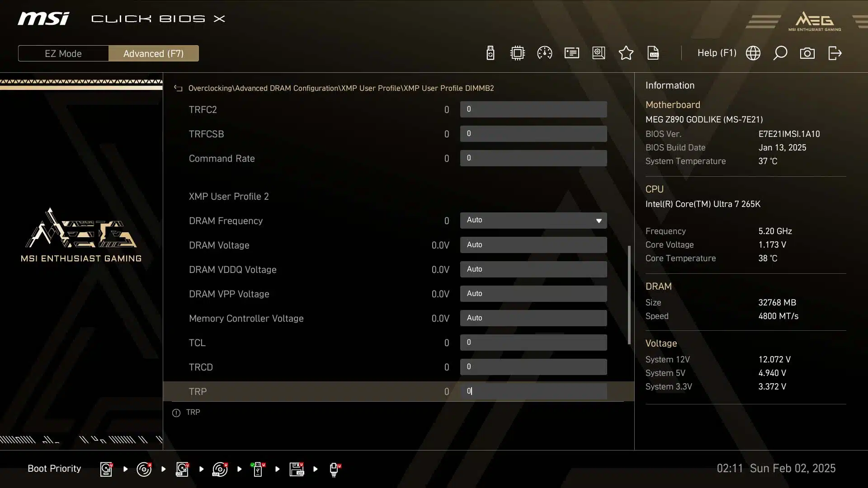
Task: Click the TRFC2 row label
Action: (203, 110)
